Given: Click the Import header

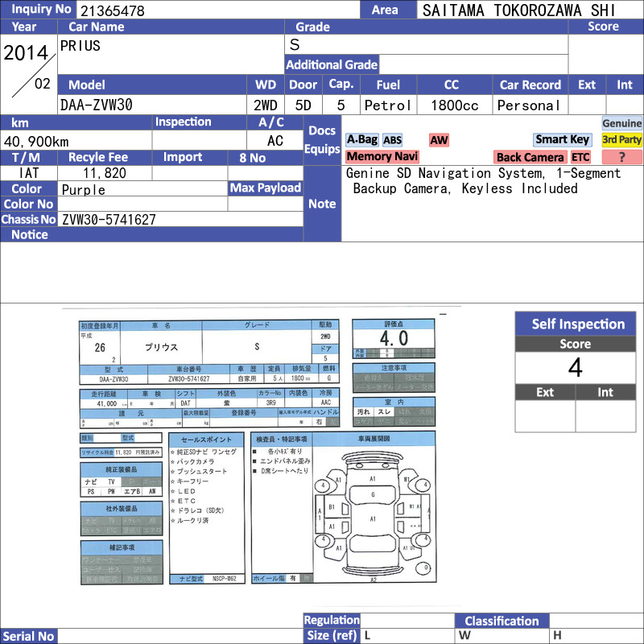Looking at the screenshot, I should tap(190, 157).
